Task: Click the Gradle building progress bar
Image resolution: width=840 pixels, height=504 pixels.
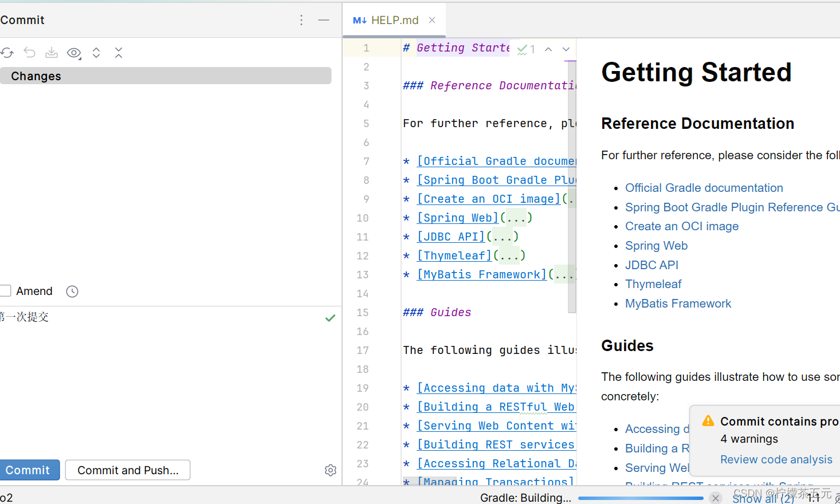Action: 641,498
